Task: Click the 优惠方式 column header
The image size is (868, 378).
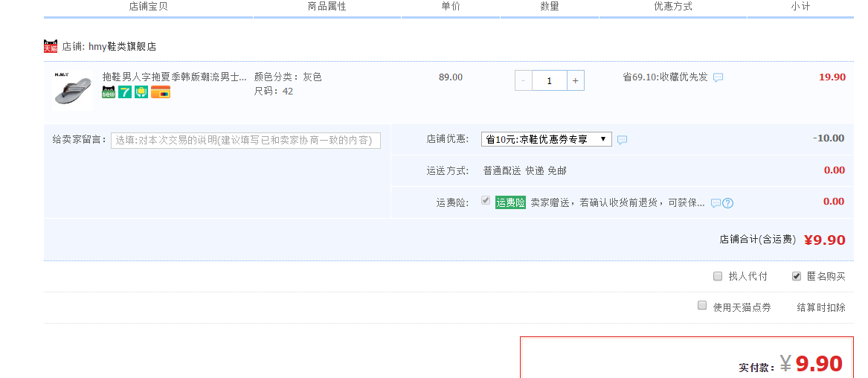Action: point(673,7)
